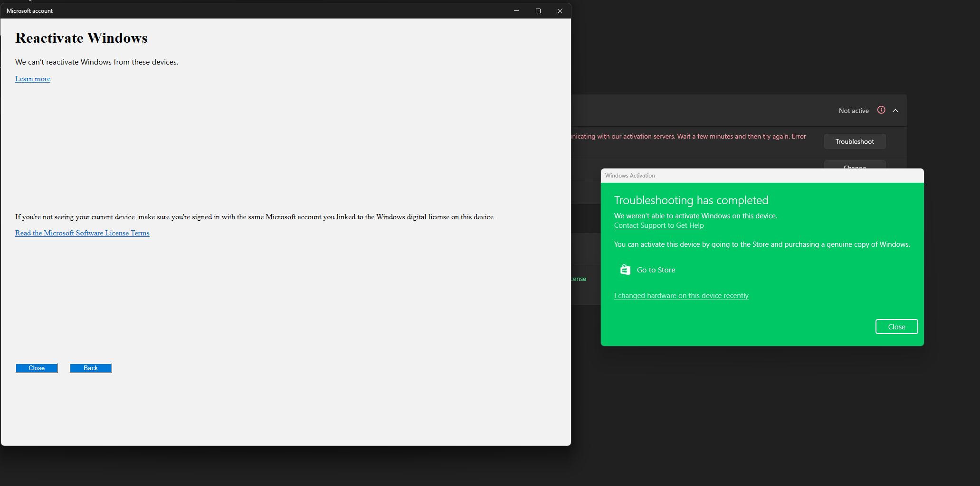
Task: Close the Windows Activation troubleshooting dialog
Action: click(896, 327)
